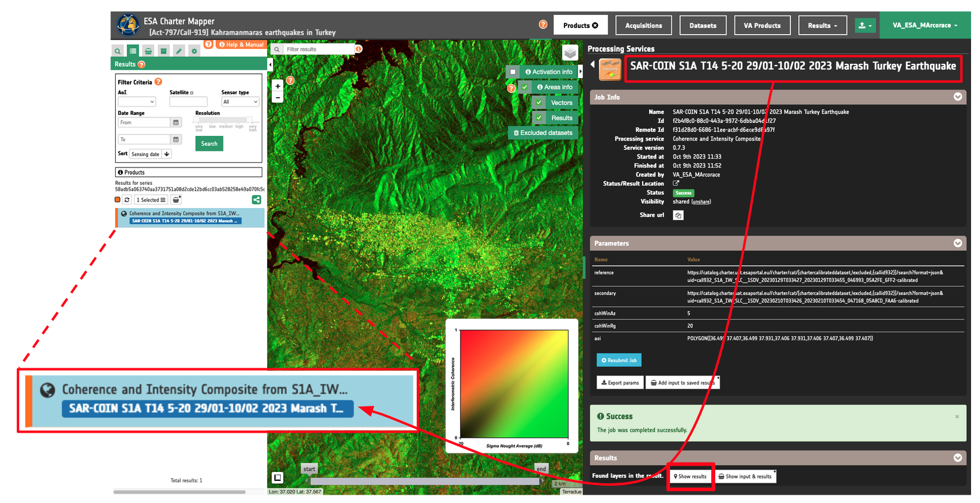Open the processing services gear tab
980x503 pixels.
194,51
